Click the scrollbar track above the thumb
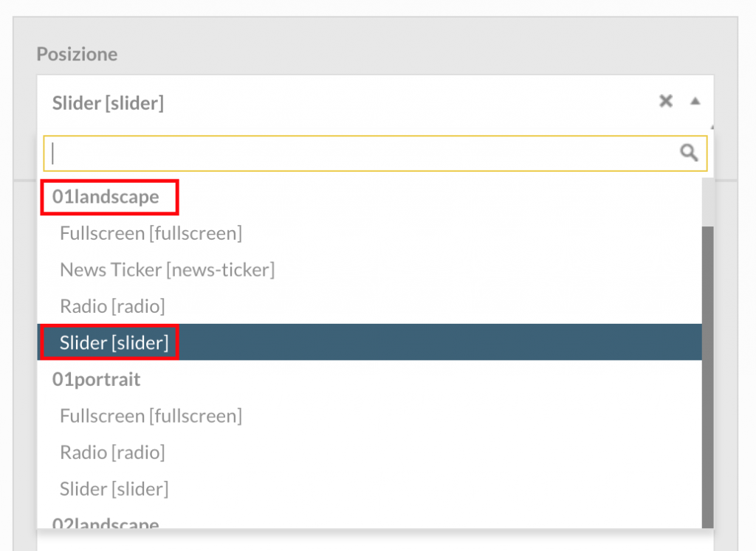 [707, 202]
